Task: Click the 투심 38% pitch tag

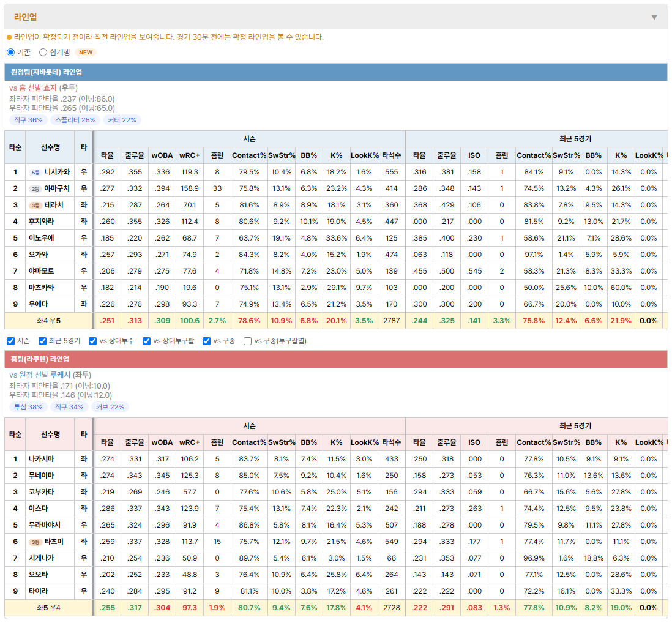Action: 28,407
